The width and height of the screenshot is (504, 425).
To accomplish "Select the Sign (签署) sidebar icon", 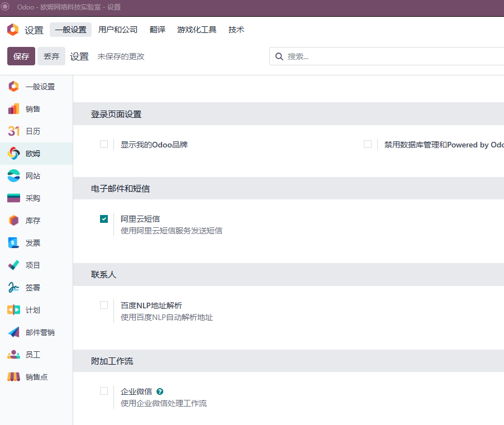I will pos(13,288).
